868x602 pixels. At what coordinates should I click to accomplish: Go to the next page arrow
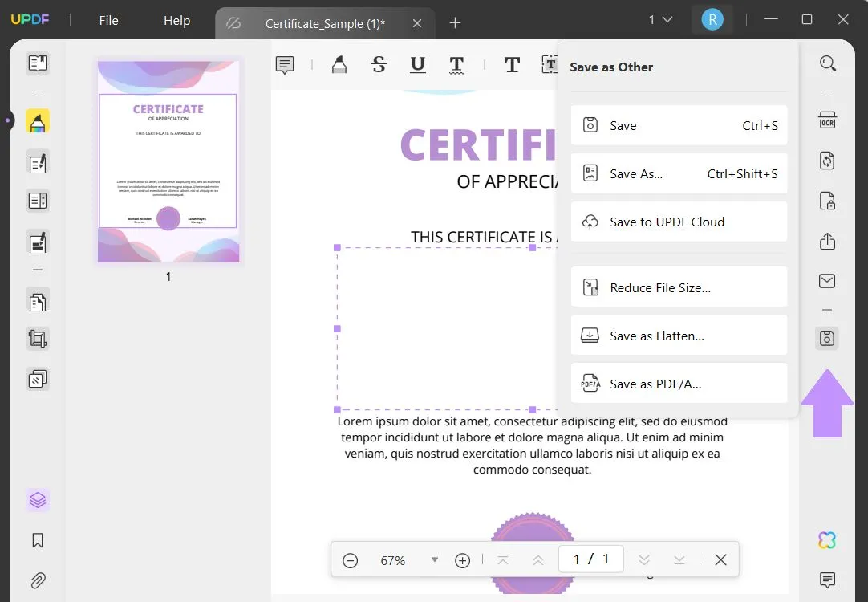click(x=644, y=560)
